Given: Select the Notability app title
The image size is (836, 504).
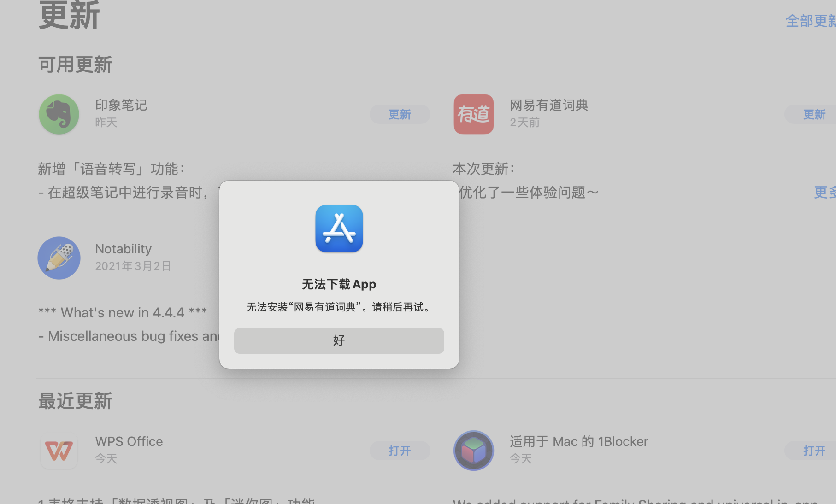Looking at the screenshot, I should click(123, 249).
